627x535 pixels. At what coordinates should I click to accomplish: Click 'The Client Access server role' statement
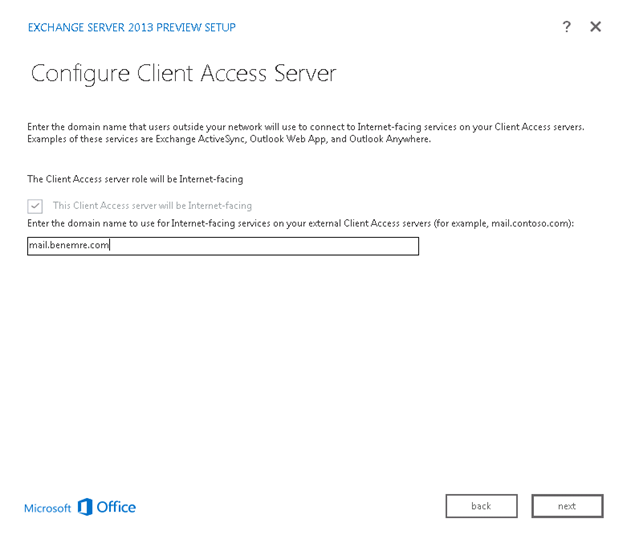(135, 179)
